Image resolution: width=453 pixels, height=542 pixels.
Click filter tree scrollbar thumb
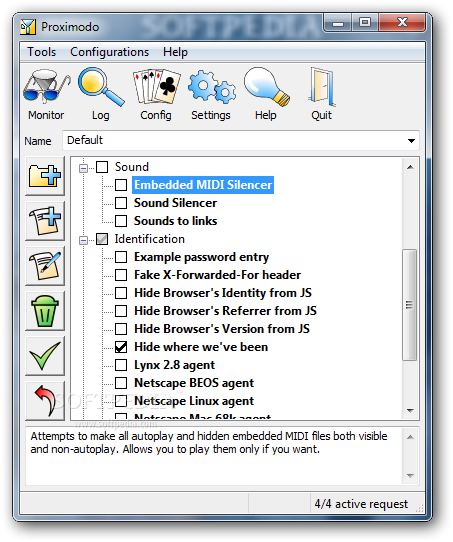(410, 305)
